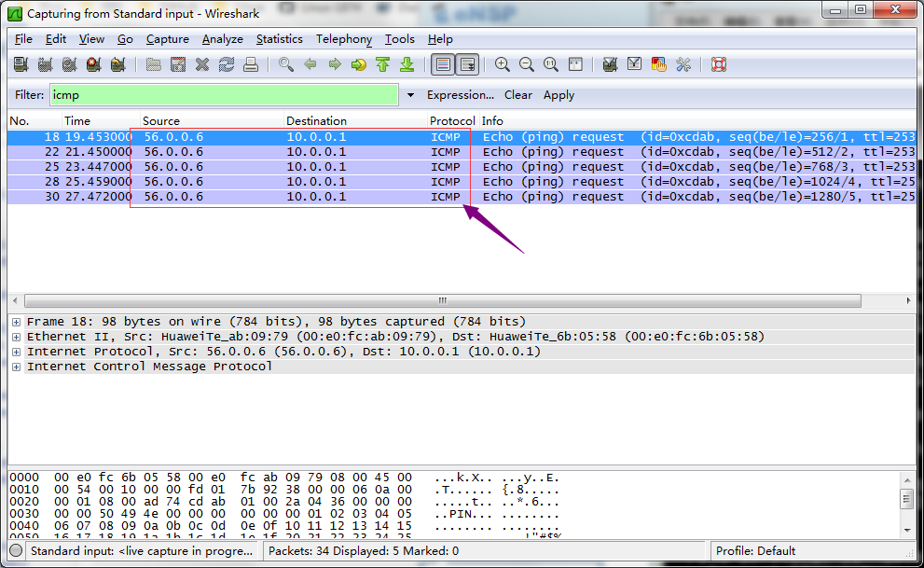
Task: Zoom out toolbar icon
Action: (x=526, y=64)
